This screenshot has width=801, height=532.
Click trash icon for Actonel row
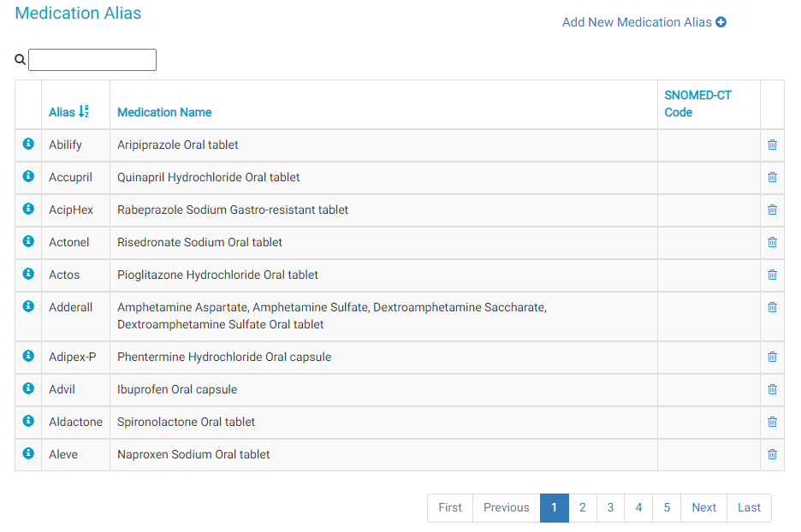coord(772,242)
